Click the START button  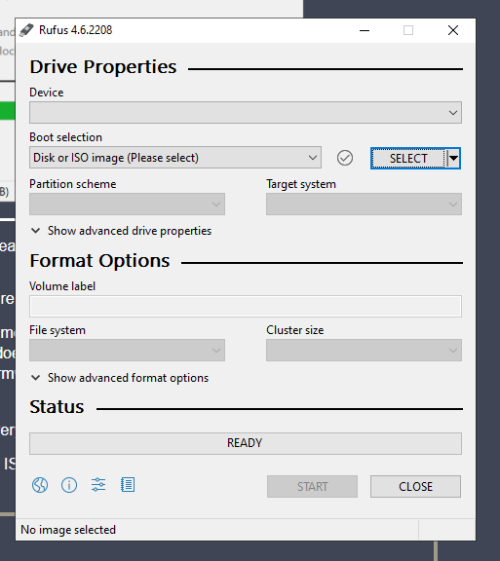coord(312,487)
